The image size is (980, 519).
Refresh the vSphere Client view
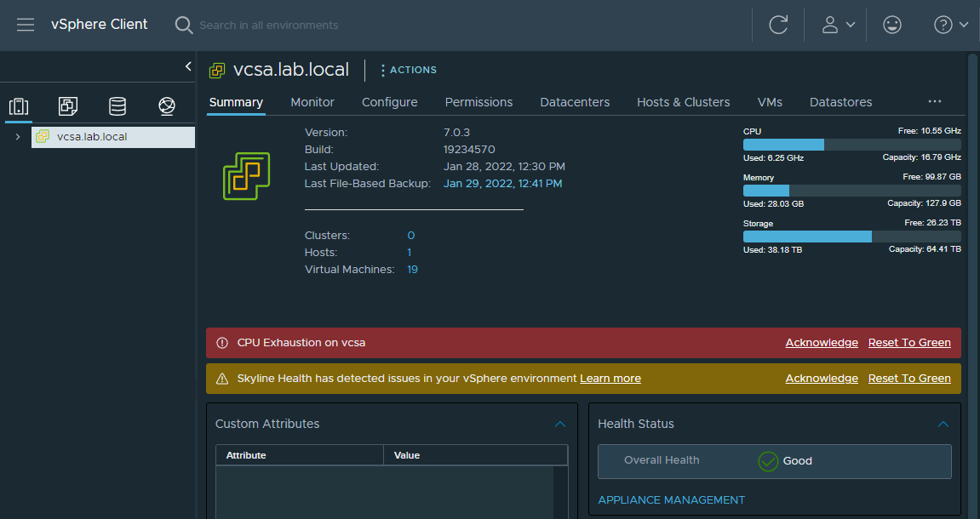pyautogui.click(x=778, y=25)
